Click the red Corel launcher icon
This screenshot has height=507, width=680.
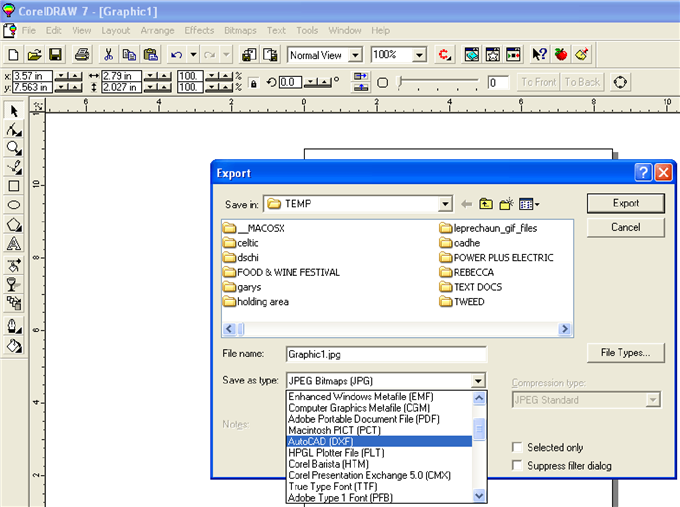tap(445, 55)
